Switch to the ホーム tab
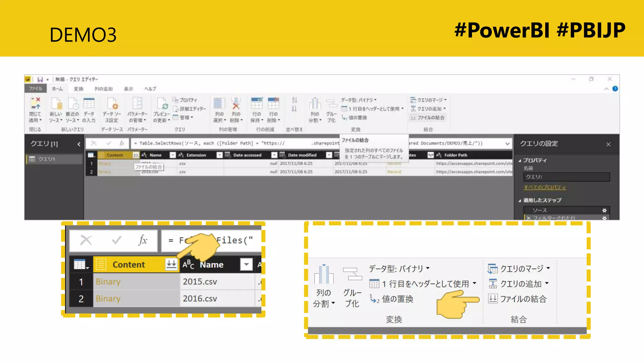This screenshot has width=644, height=362. (x=57, y=89)
